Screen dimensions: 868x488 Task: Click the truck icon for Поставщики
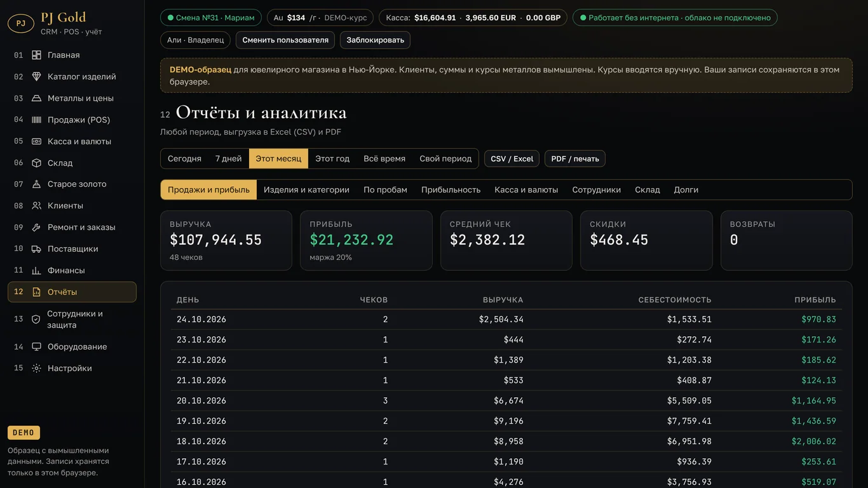coord(36,249)
